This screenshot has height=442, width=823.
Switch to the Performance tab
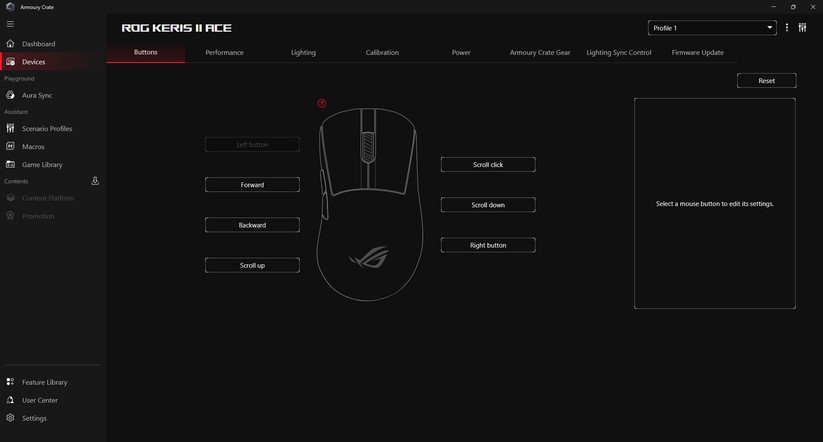pos(224,52)
